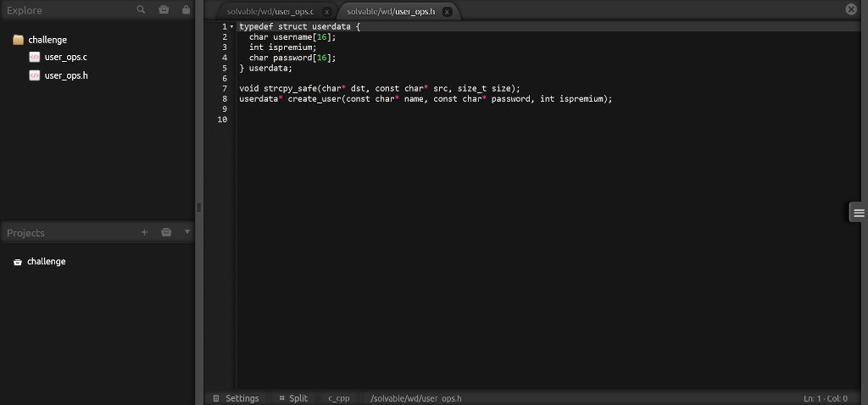The height and width of the screenshot is (405, 868).
Task: Click the /solvable/wd/user_ops.h path in status bar
Action: tap(415, 398)
